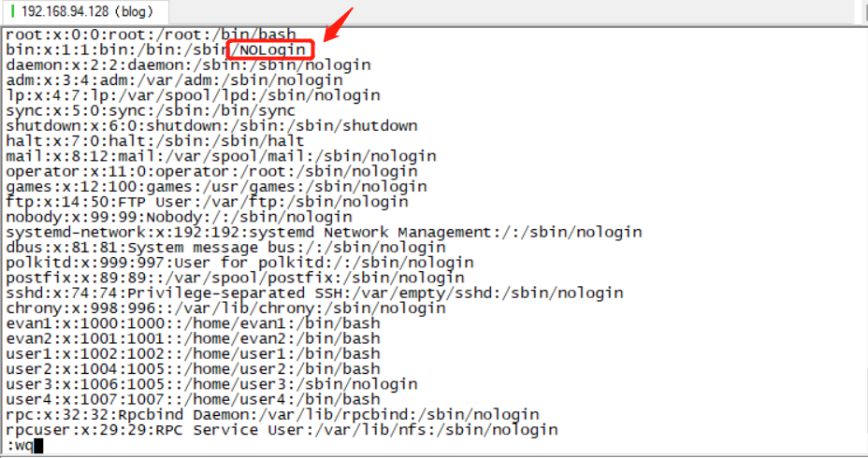The height and width of the screenshot is (458, 868).
Task: Click the chrony:x:998:996 entry line
Action: pyautogui.click(x=225, y=308)
